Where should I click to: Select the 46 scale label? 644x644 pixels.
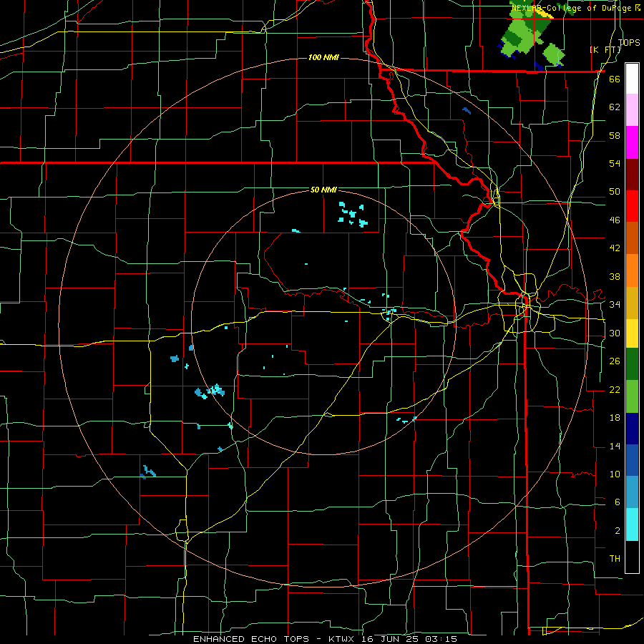pos(615,220)
